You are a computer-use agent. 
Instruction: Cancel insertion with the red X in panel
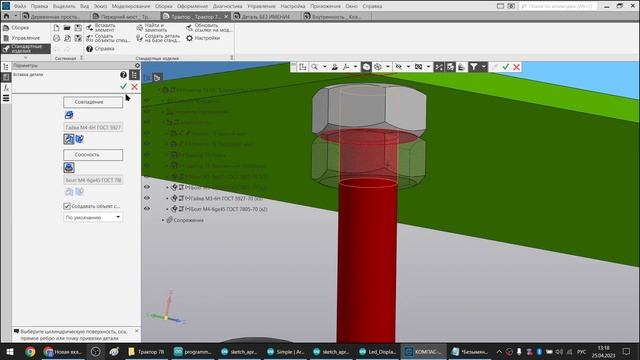point(134,87)
